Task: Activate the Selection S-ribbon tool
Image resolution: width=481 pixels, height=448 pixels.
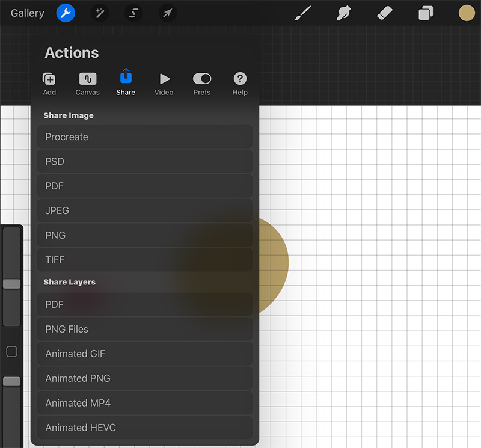Action: pyautogui.click(x=133, y=13)
